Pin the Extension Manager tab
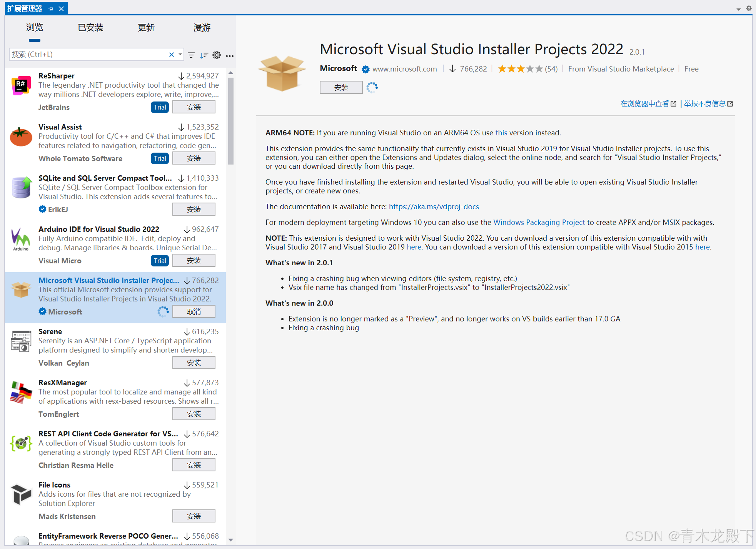 (51, 8)
